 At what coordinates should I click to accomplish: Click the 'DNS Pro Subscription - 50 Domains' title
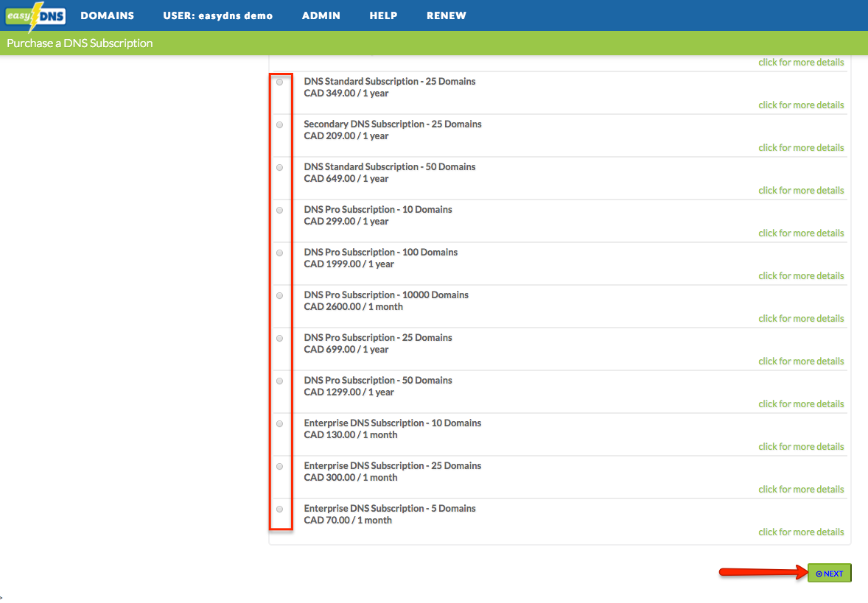pos(378,380)
